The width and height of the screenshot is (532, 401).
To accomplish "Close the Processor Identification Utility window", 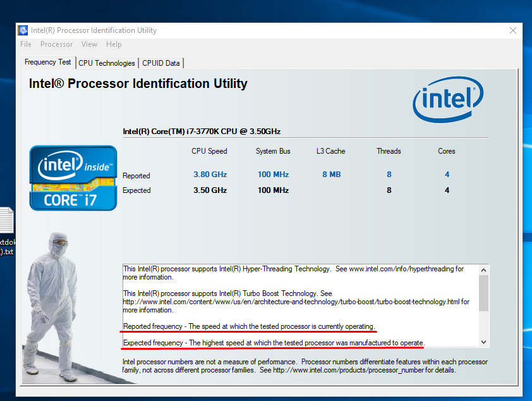I will pos(513,30).
